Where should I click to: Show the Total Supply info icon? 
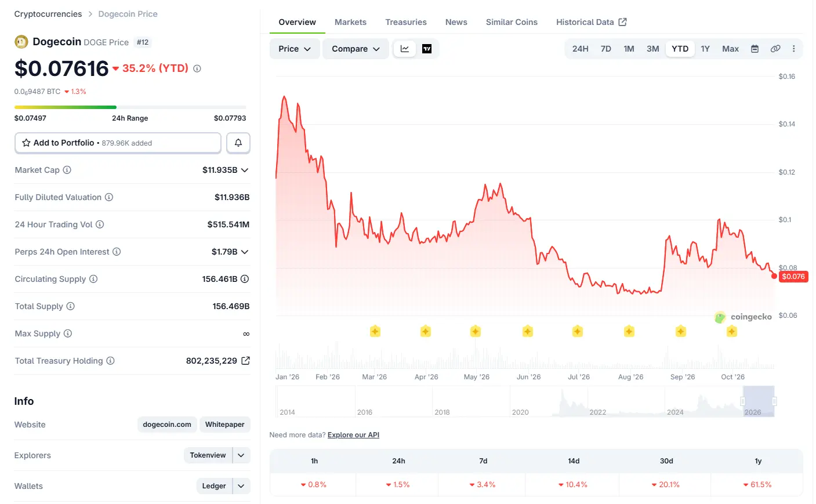point(71,306)
